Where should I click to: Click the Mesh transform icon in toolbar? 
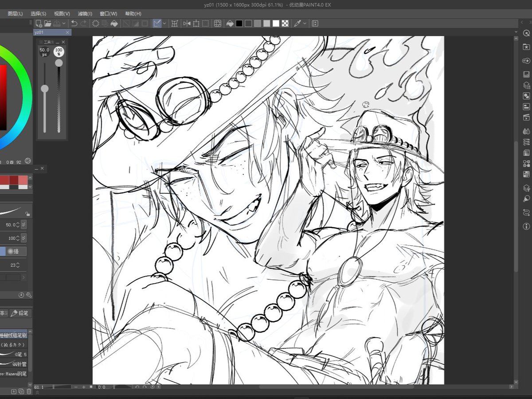(174, 23)
